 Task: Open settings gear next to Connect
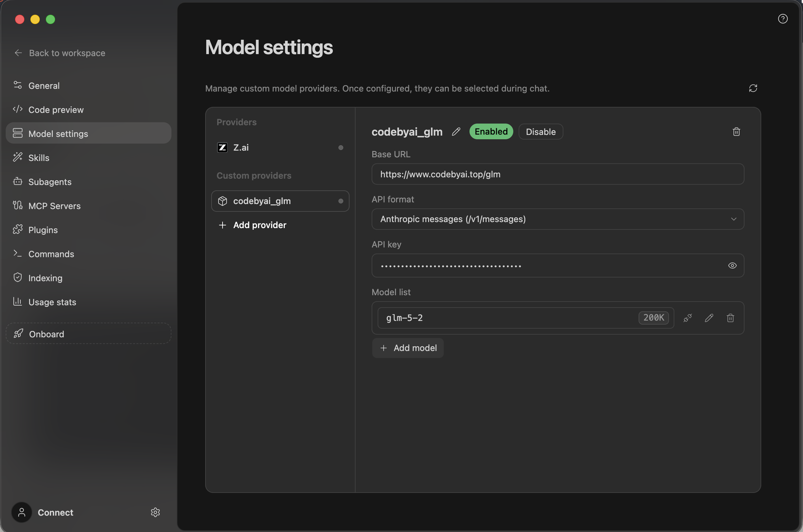coord(155,512)
